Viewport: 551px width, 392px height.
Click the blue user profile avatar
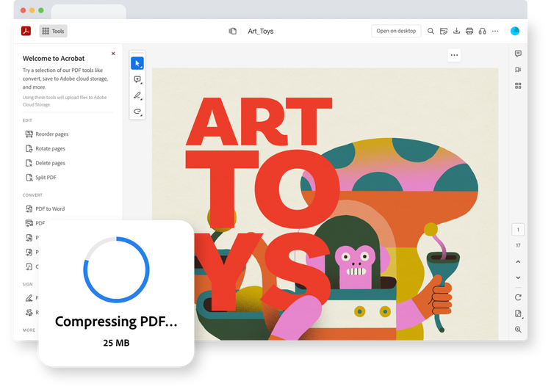[x=515, y=31]
